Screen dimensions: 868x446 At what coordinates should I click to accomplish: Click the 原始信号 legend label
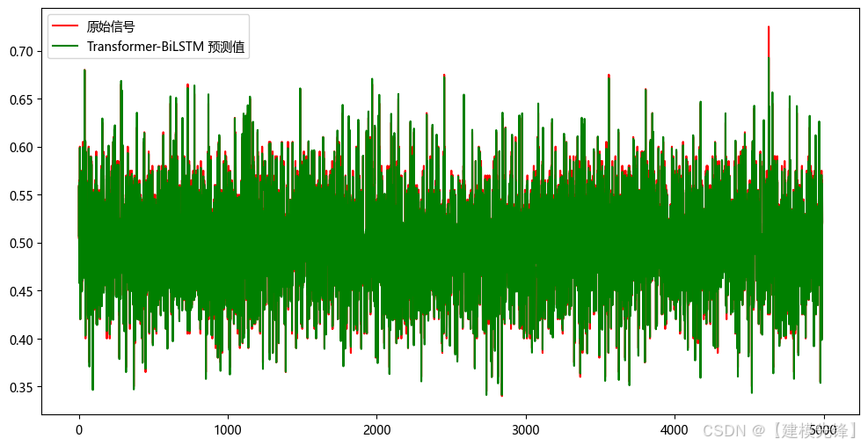tap(111, 26)
